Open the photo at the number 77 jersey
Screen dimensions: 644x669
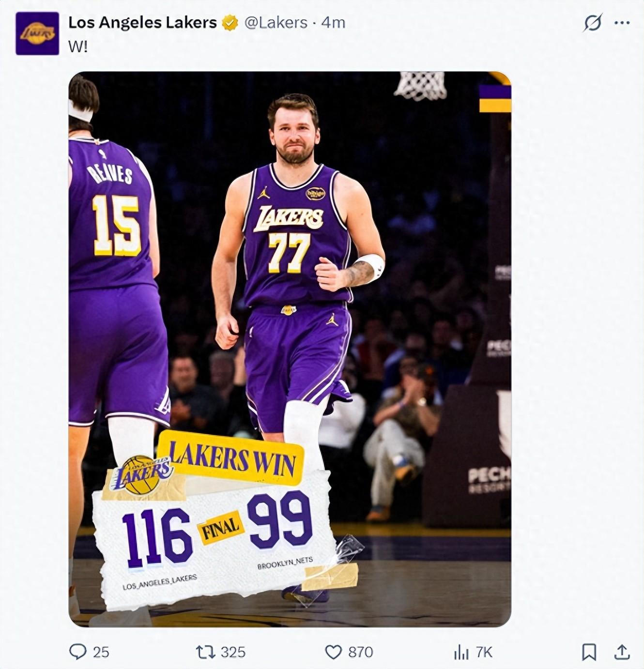[x=289, y=253]
